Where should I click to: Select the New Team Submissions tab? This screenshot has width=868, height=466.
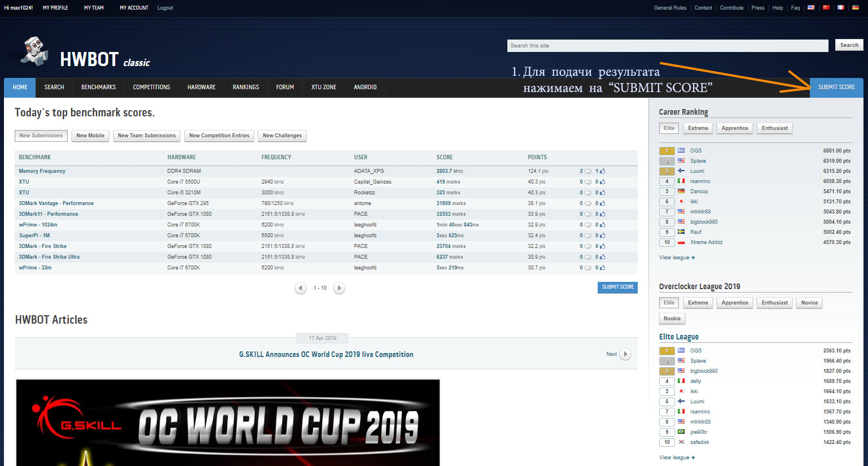pos(147,136)
